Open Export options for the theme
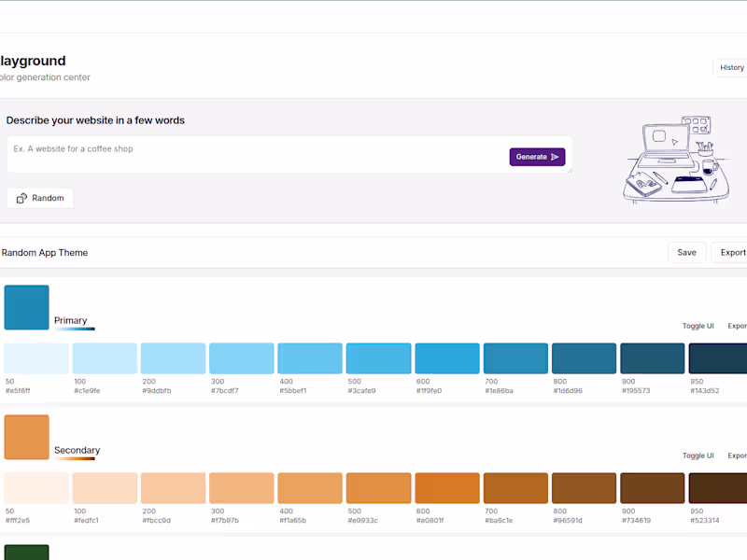Viewport: 747px width, 560px height. click(x=732, y=252)
